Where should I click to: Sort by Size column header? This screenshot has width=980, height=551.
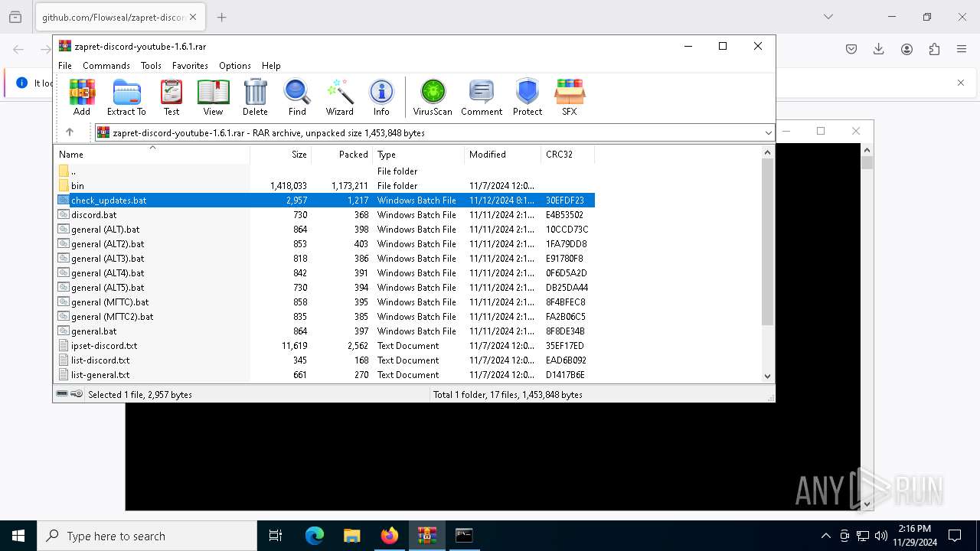[281, 154]
